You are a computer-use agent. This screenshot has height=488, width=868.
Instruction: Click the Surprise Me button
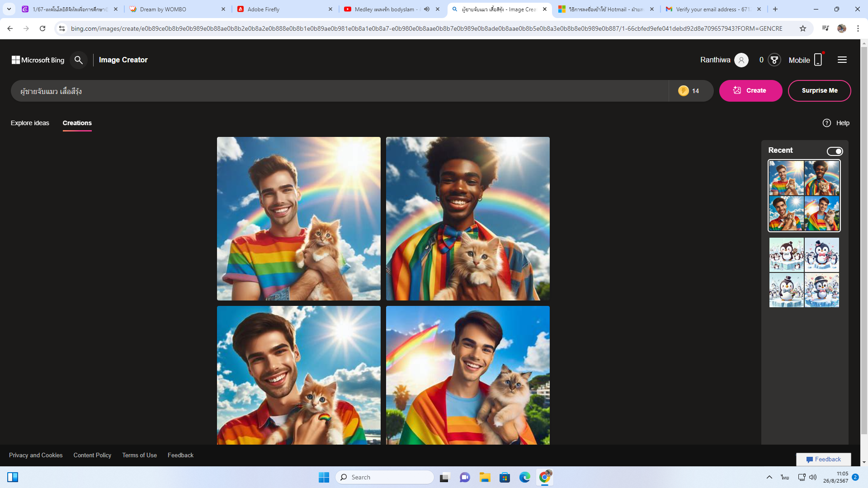click(819, 91)
